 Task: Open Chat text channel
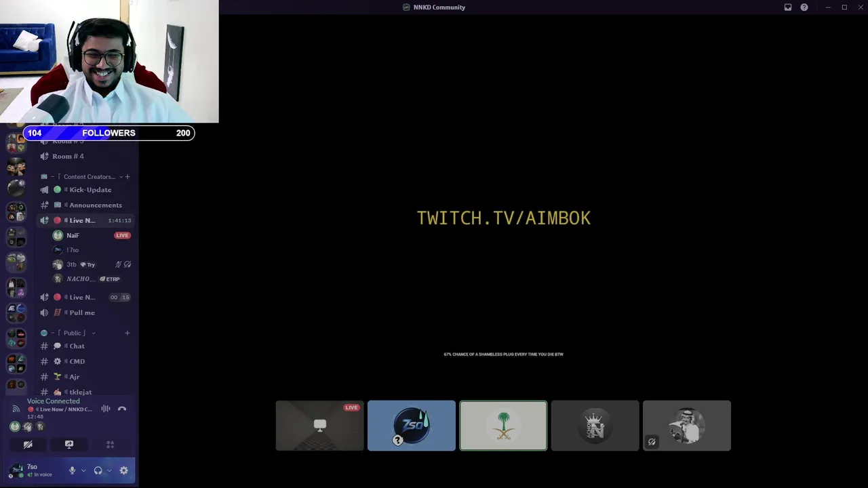pos(85,346)
